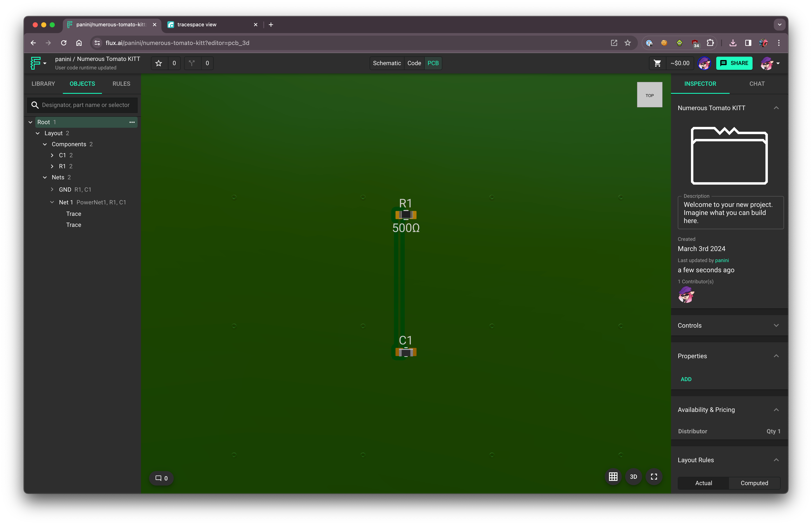Viewport: 812px width, 525px height.
Task: Open the user profile avatar menu
Action: click(x=770, y=63)
